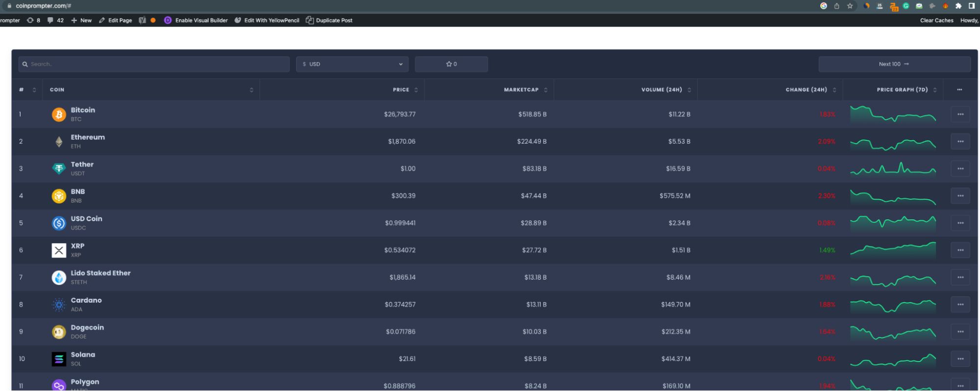This screenshot has width=980, height=391.
Task: Bookmark this page with the star icon
Action: [x=850, y=6]
